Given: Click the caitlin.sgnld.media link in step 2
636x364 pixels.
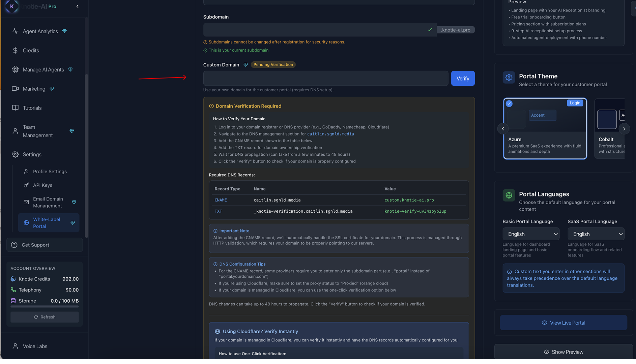Looking at the screenshot, I should click(330, 134).
